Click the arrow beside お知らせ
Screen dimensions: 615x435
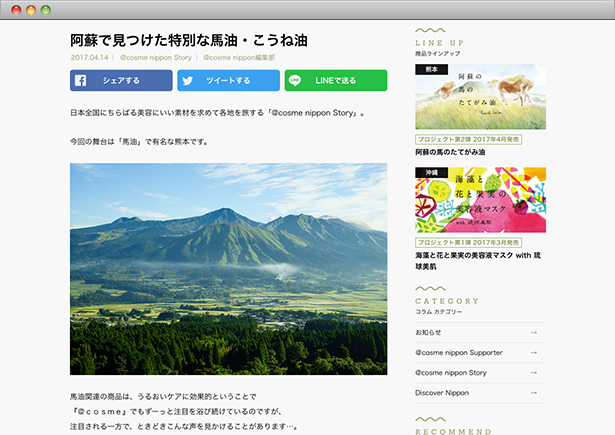coord(534,332)
